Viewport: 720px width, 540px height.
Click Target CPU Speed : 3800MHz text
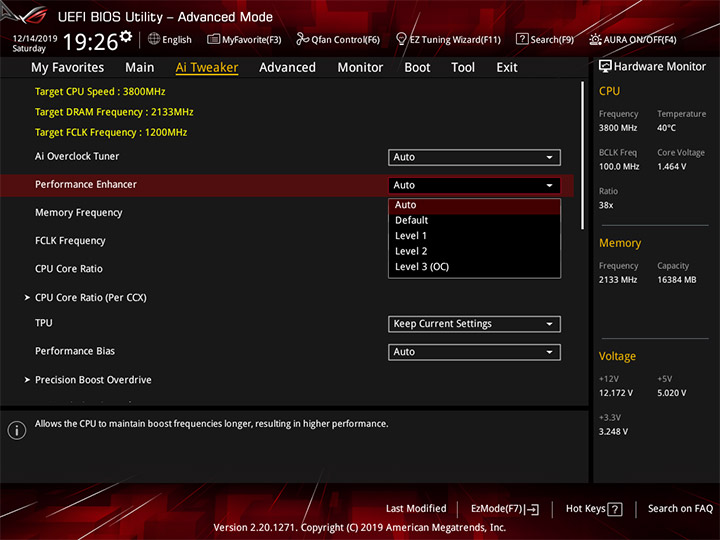click(100, 92)
